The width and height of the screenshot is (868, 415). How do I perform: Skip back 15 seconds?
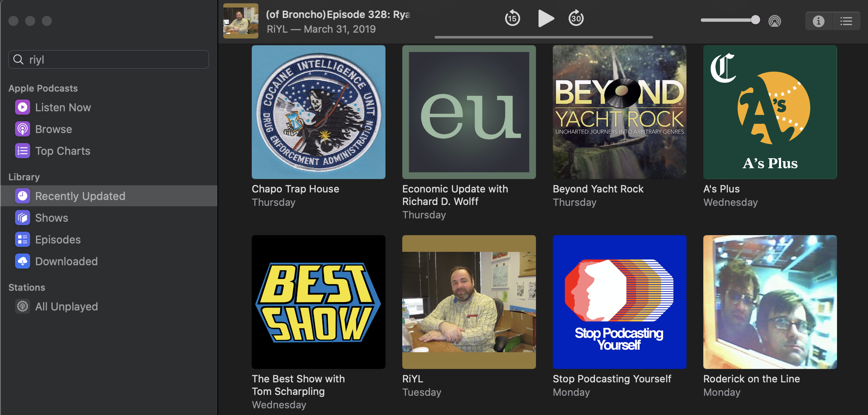pyautogui.click(x=512, y=18)
